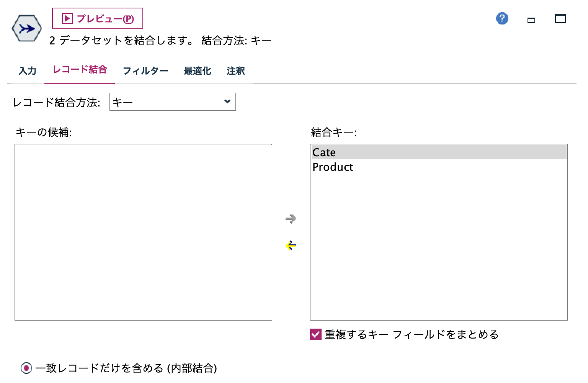
Task: Select the 内部結合 radio button
Action: pyautogui.click(x=26, y=368)
